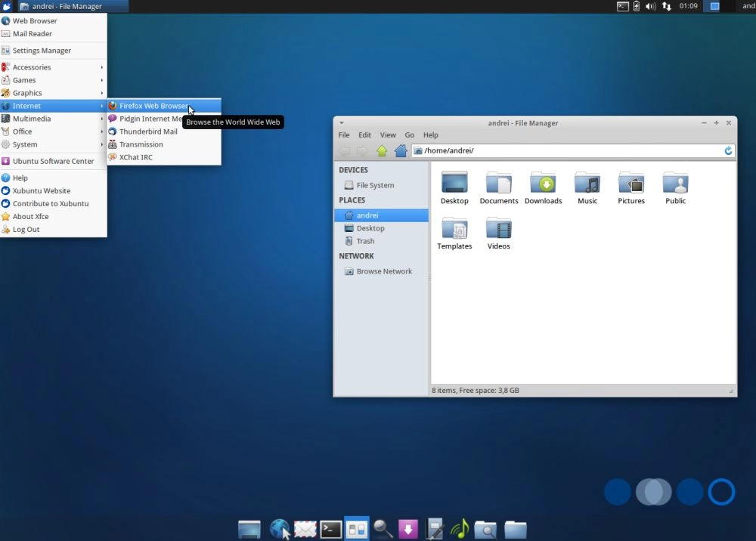
Task: Open Contribute to Xubuntu entry
Action: point(53,204)
